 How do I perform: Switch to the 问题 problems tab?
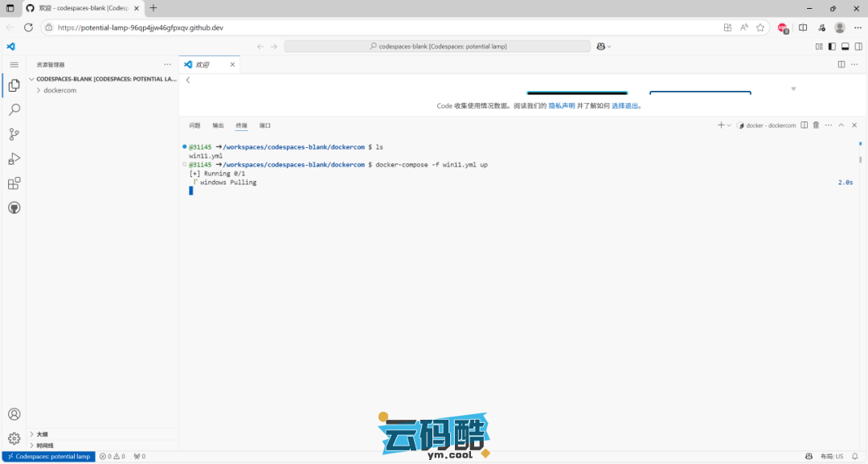coord(194,125)
